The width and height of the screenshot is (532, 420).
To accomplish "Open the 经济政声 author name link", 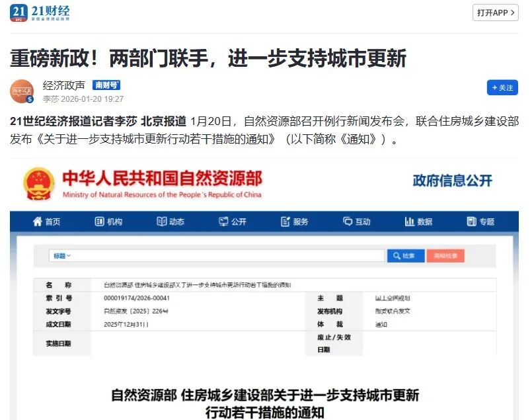I will 64,85.
